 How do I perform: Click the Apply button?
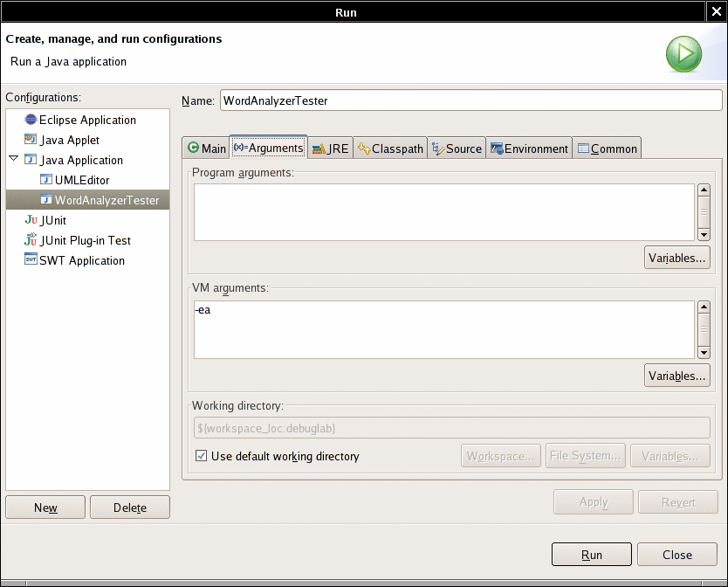[x=594, y=502]
